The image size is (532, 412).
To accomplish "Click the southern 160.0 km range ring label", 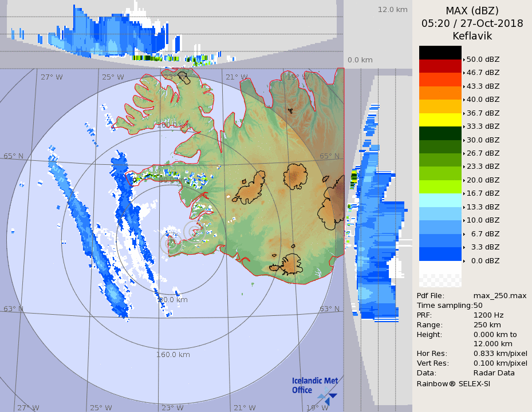I will pos(172,355).
